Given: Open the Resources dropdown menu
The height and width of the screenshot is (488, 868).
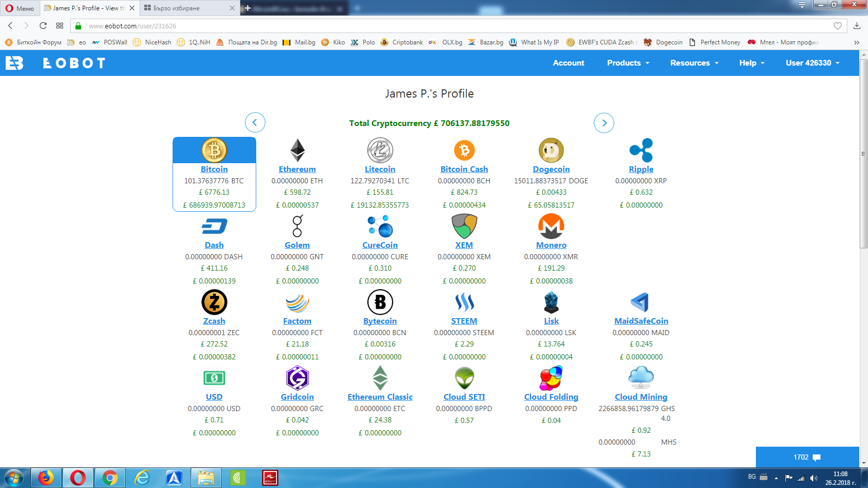Looking at the screenshot, I should (x=694, y=63).
